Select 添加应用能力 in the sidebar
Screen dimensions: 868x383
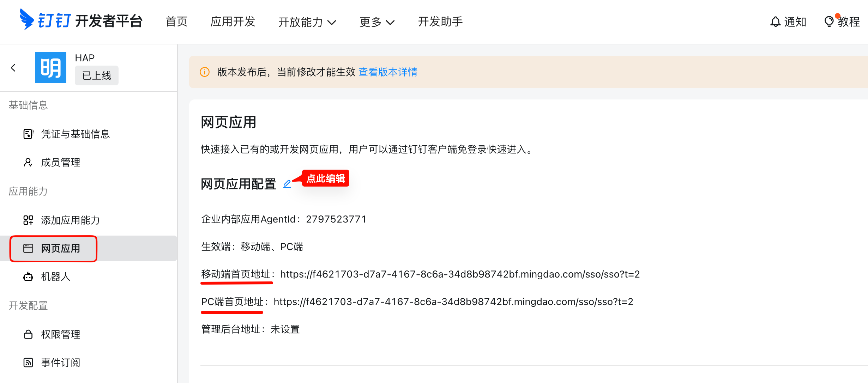(x=70, y=220)
